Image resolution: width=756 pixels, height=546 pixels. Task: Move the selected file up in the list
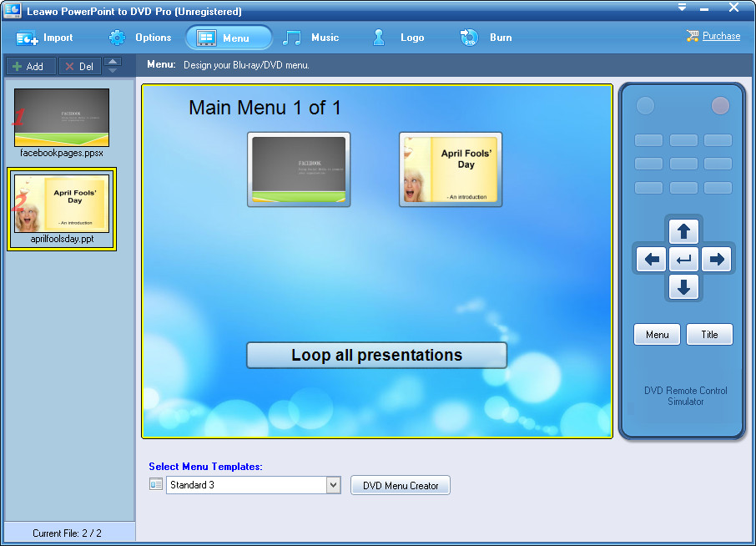[113, 61]
